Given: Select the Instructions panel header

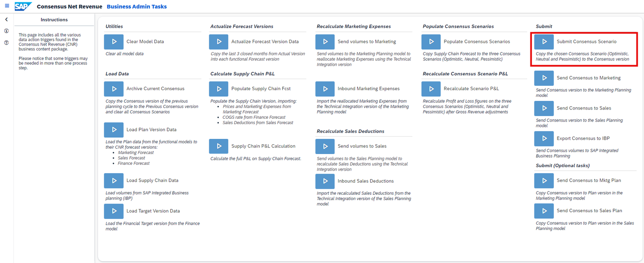Looking at the screenshot, I should tap(54, 20).
